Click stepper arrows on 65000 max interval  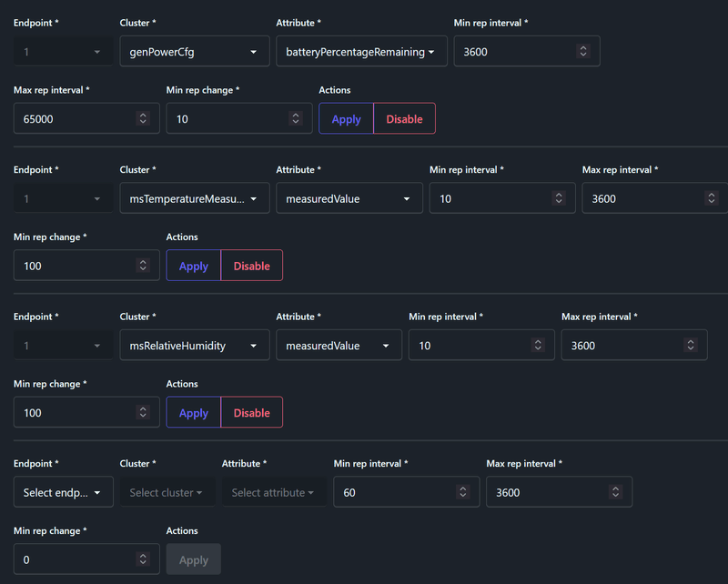(142, 118)
